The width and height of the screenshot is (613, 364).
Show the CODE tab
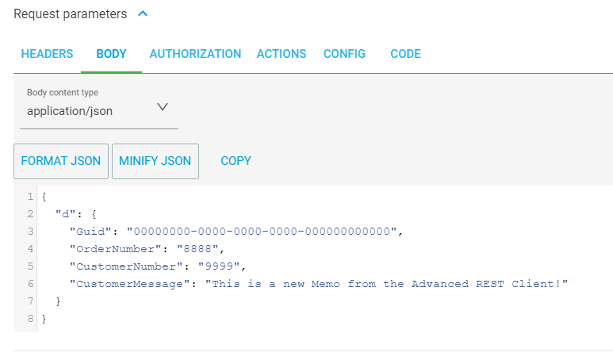point(405,54)
